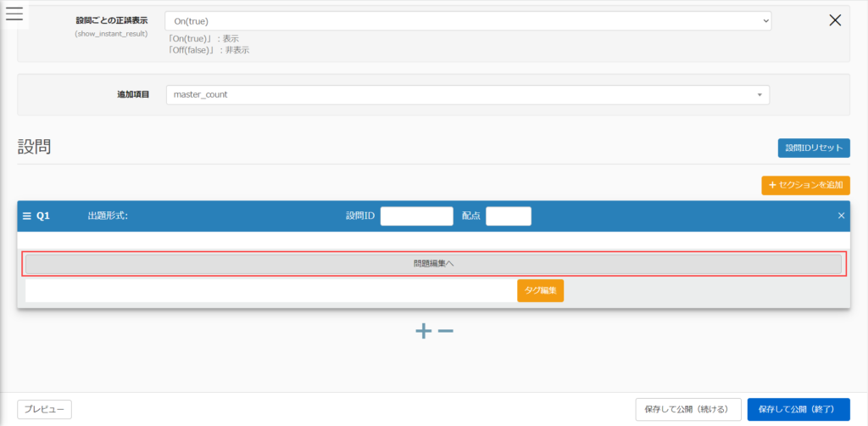Click the triangle arrow of master_count field

coord(759,95)
